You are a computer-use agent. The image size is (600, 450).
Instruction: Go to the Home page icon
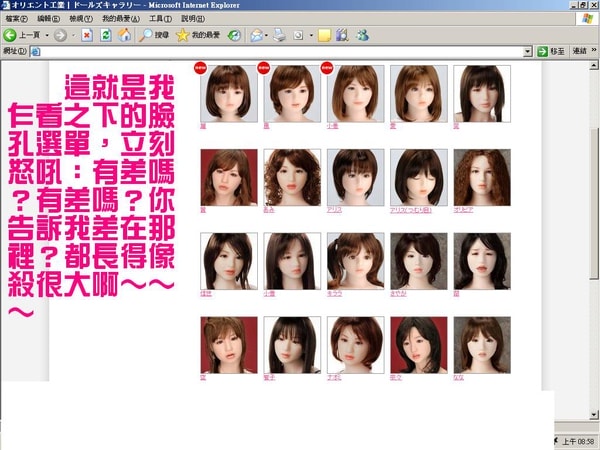(x=124, y=35)
